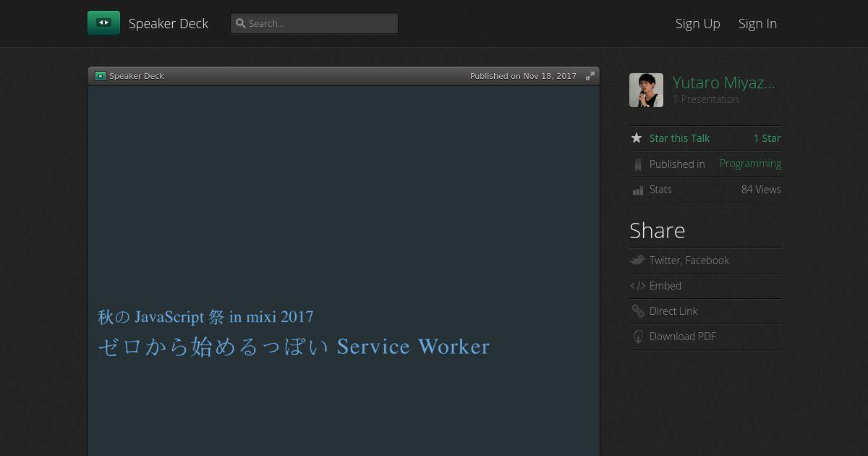Open the Sign Up page
The height and width of the screenshot is (456, 868).
click(x=698, y=23)
